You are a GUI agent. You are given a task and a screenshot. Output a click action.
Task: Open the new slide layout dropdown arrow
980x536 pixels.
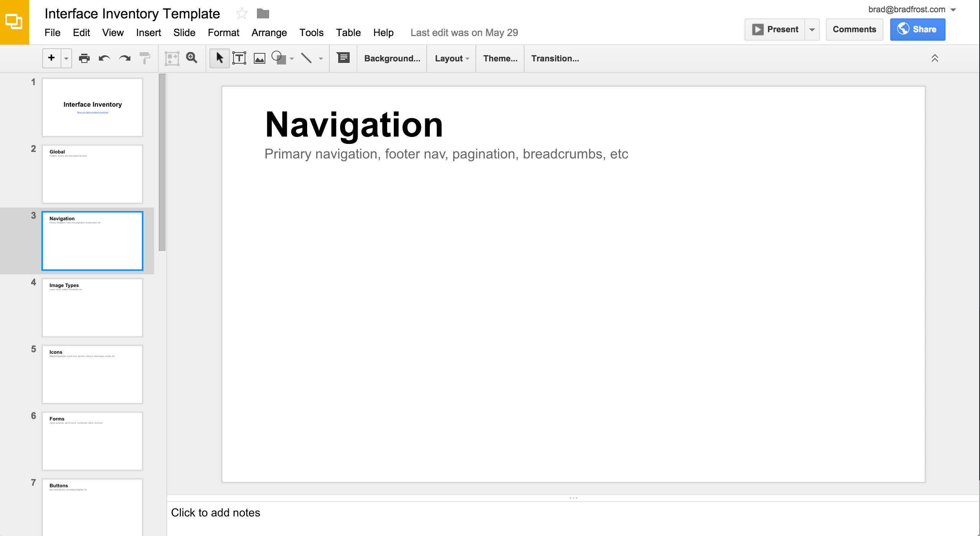point(66,59)
